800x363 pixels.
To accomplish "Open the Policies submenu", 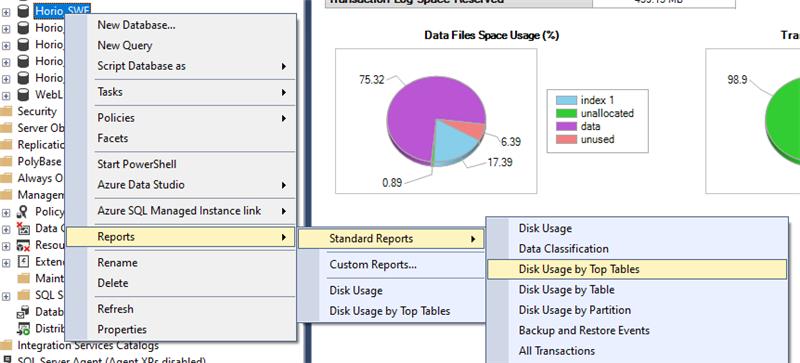I will click(181, 118).
